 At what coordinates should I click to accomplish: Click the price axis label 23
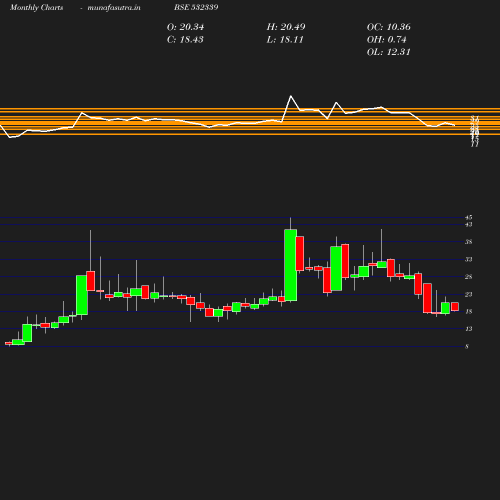pyautogui.click(x=469, y=294)
